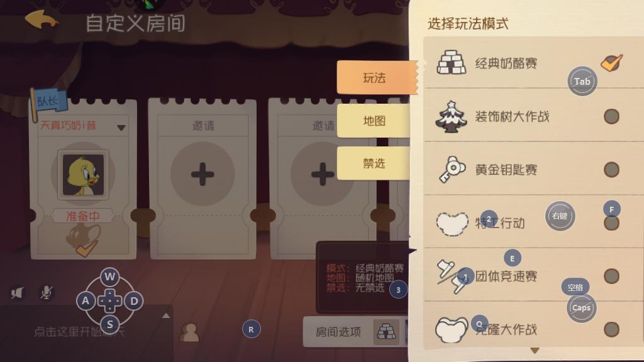Click the yellow chick avatar
The height and width of the screenshot is (362, 644).
tap(84, 175)
